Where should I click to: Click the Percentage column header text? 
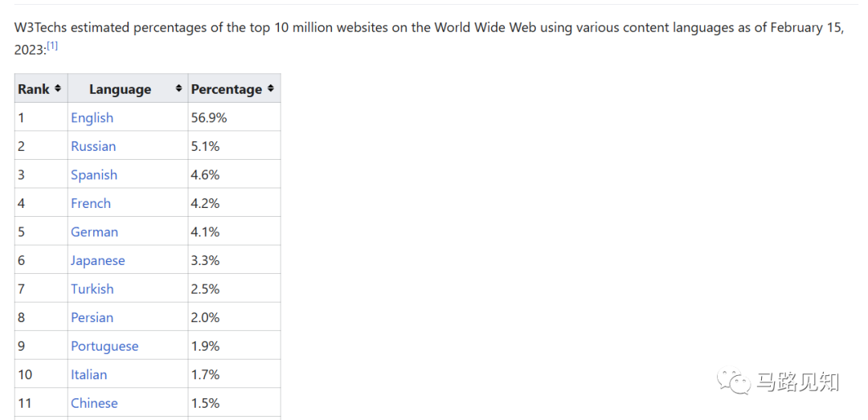[x=226, y=89]
